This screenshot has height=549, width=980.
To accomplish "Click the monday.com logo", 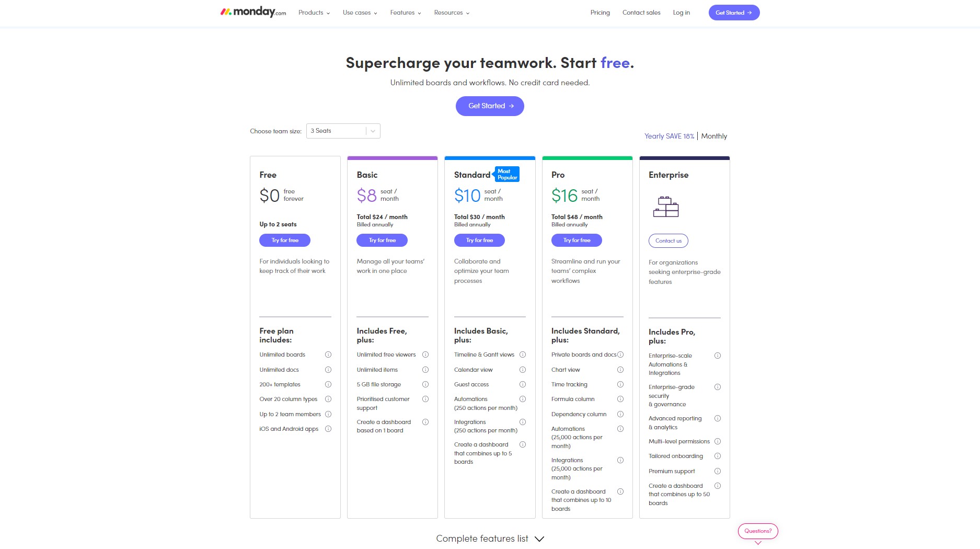I will pyautogui.click(x=253, y=12).
